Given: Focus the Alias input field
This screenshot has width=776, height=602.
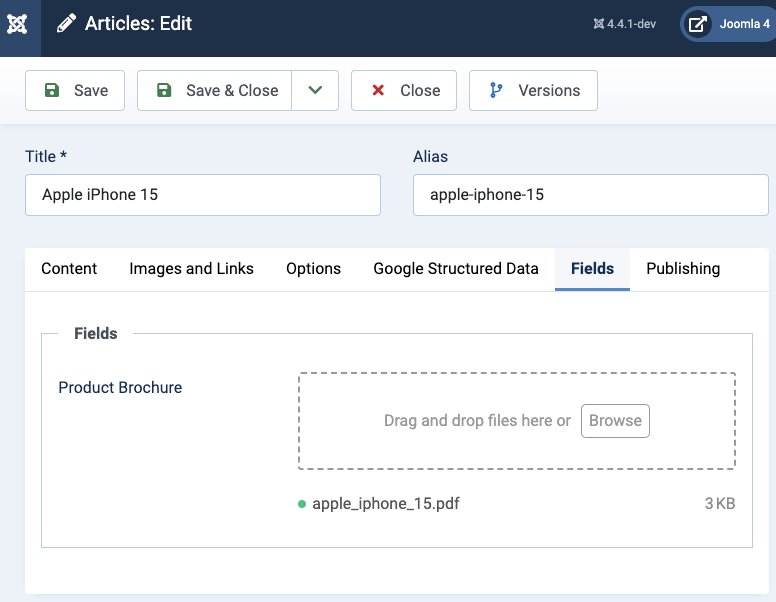Looking at the screenshot, I should (x=590, y=195).
